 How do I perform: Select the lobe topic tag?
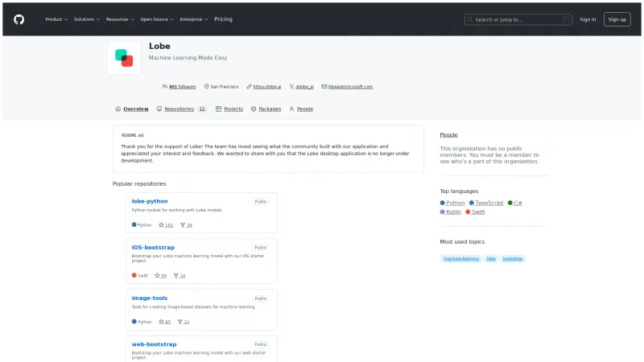[x=491, y=258]
